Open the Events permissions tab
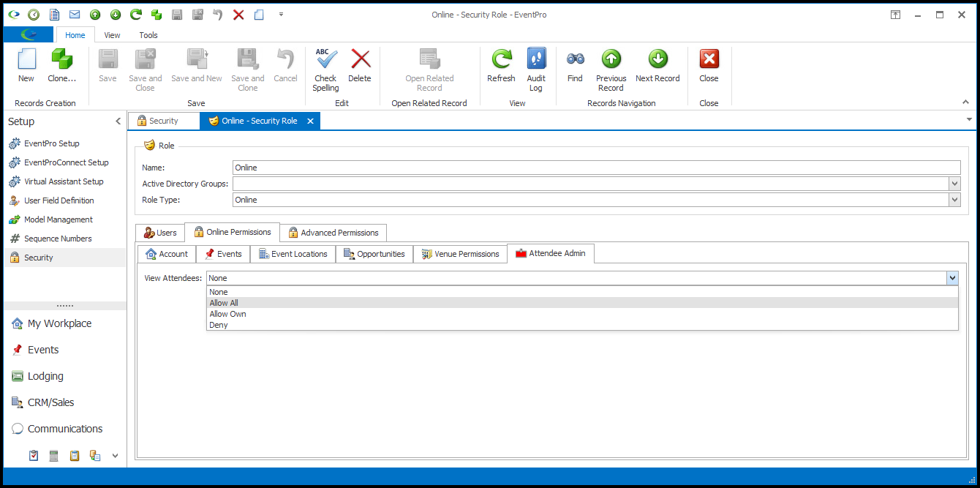This screenshot has height=488, width=980. point(223,254)
